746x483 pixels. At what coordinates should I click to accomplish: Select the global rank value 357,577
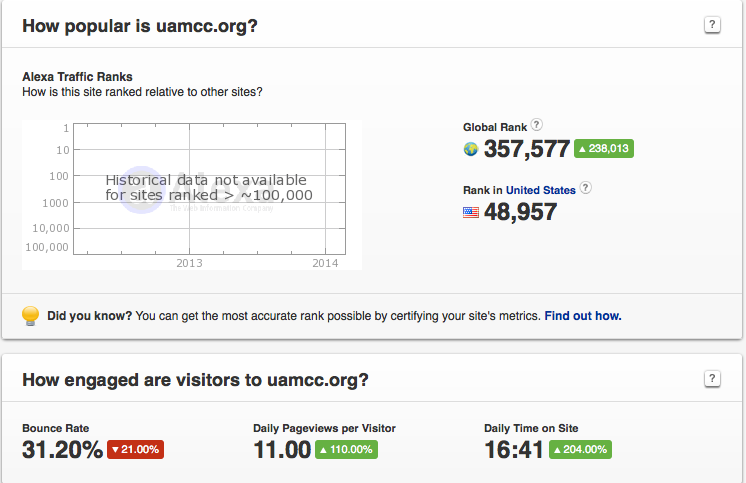527,149
